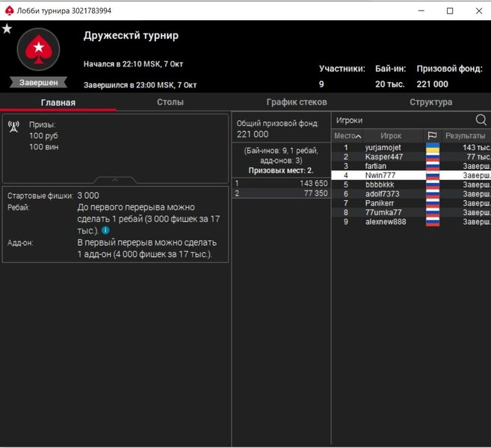Image resolution: width=491 pixels, height=448 pixels.
Task: Open the График стеков tab
Action: (x=297, y=102)
